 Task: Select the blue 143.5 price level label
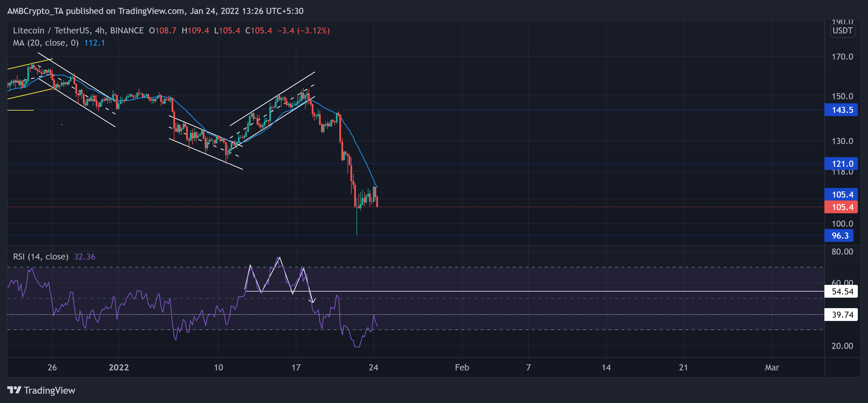[841, 109]
